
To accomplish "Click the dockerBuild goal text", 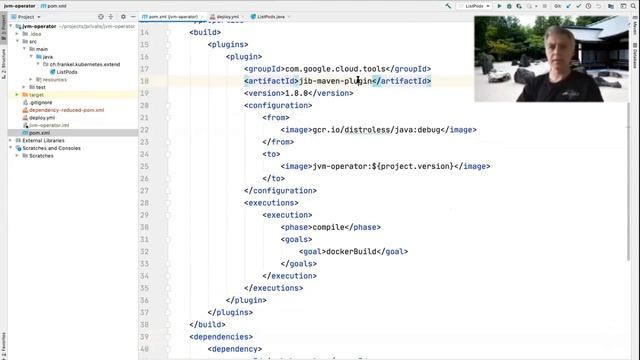I will 351,251.
